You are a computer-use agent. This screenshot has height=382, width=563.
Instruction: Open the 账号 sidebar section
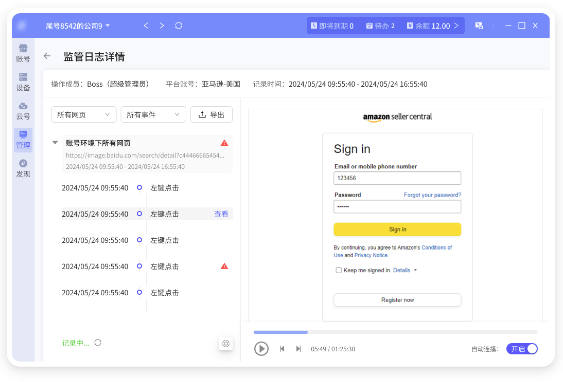click(23, 53)
